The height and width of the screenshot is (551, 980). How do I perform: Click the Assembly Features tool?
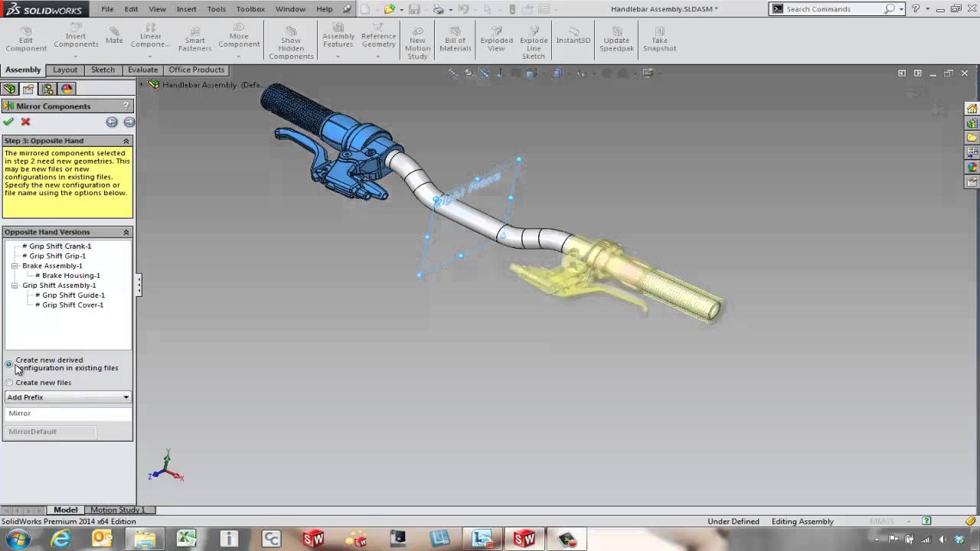click(338, 35)
